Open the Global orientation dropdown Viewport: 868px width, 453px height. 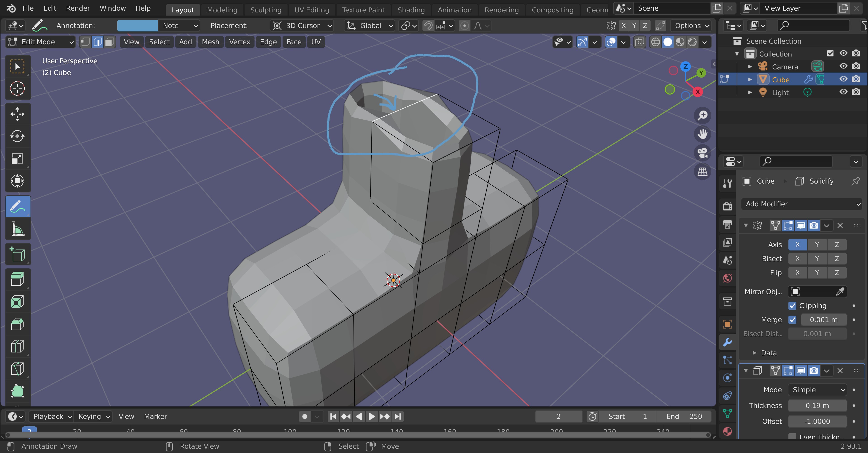pyautogui.click(x=370, y=26)
